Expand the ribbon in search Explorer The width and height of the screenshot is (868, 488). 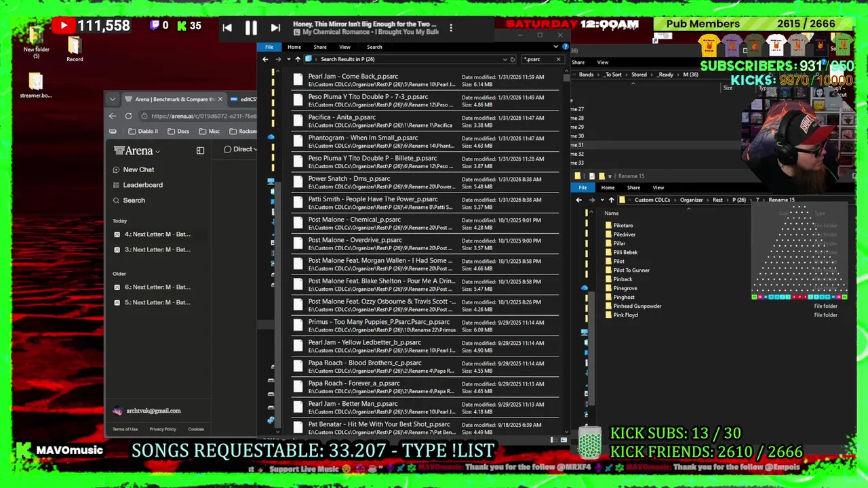point(555,47)
